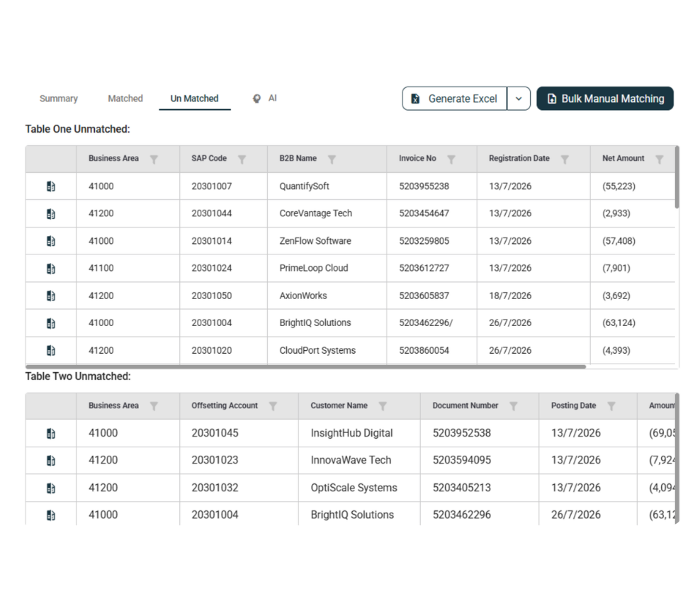The height and width of the screenshot is (611, 700).
Task: Click the AI brain icon
Action: (x=256, y=99)
